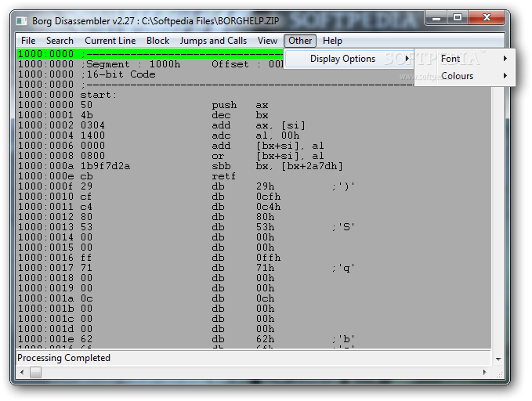Click the horizontal scrollbar right arrow
The width and height of the screenshot is (532, 401).
(x=484, y=372)
